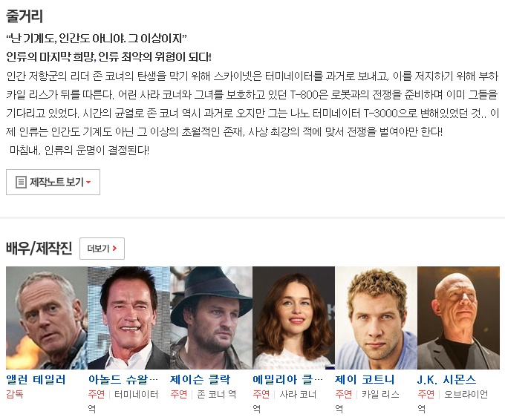Open 아놀드 슈왈제네거 photo thumbnail
Screen dimensions: 505x420
click(x=128, y=318)
